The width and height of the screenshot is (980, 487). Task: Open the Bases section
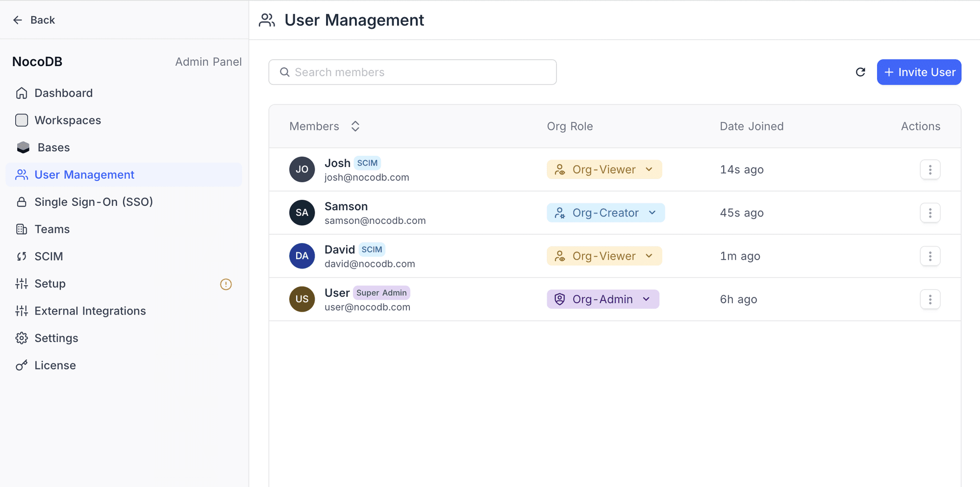52,147
